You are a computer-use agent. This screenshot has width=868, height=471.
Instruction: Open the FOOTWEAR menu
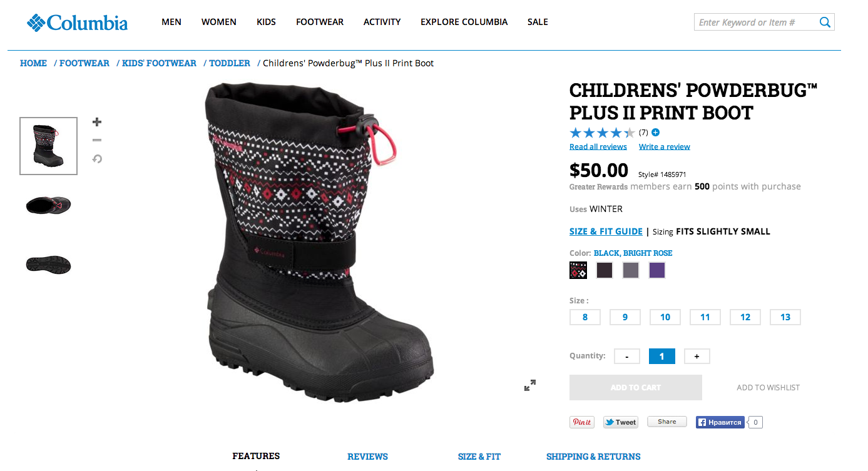click(320, 22)
